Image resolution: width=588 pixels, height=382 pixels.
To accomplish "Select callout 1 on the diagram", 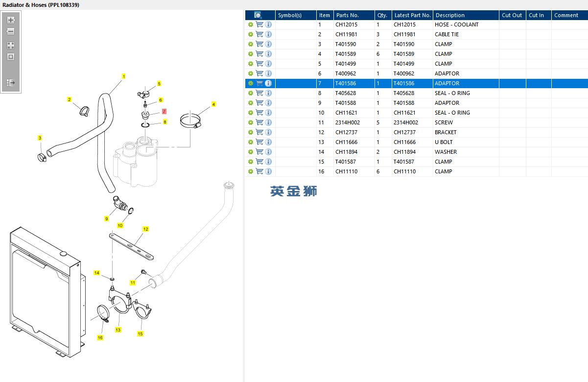I will 124,76.
